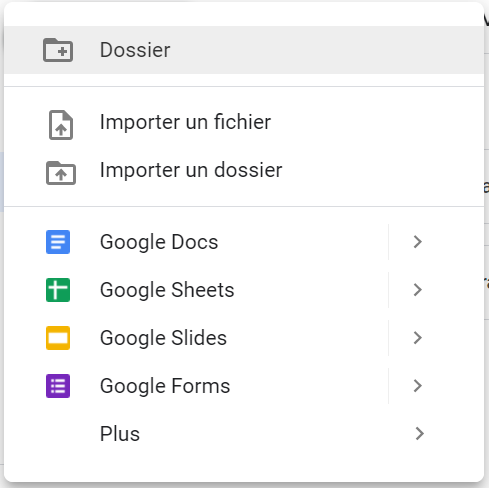
Task: Open the Plus submenu chevron
Action: pyautogui.click(x=420, y=434)
